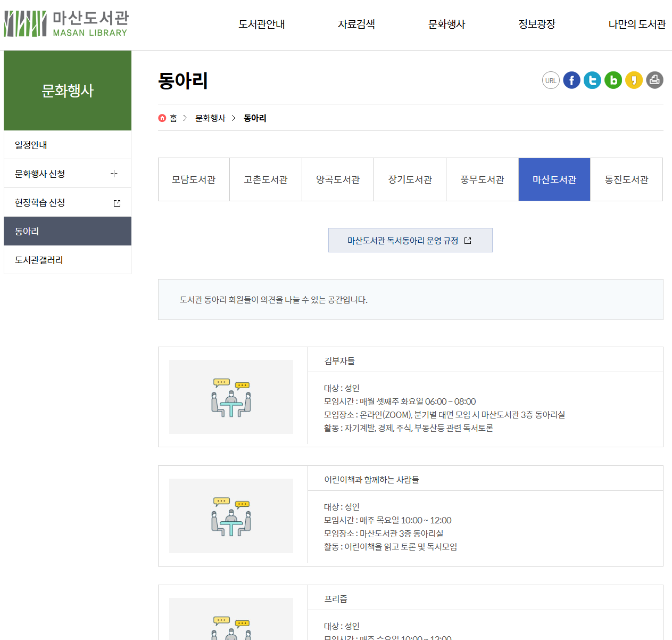Click the 문화행사 green sidebar header
The image size is (672, 640).
point(68,91)
